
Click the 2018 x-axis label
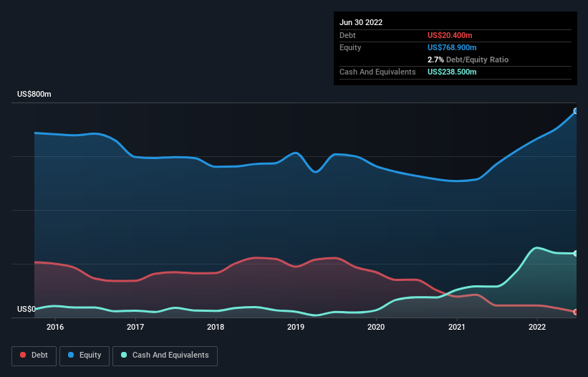[216, 327]
